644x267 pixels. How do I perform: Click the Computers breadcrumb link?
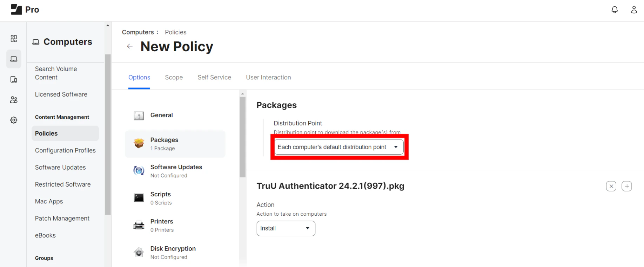click(138, 32)
